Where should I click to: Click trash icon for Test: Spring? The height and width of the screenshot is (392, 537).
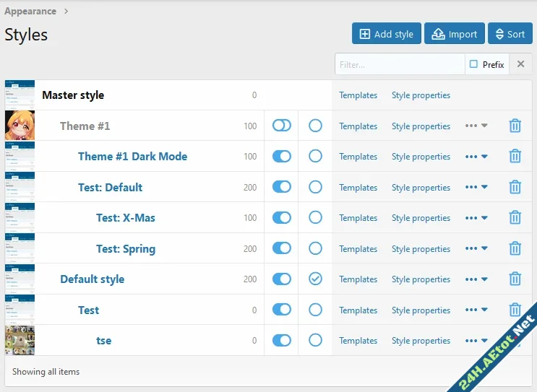(515, 248)
